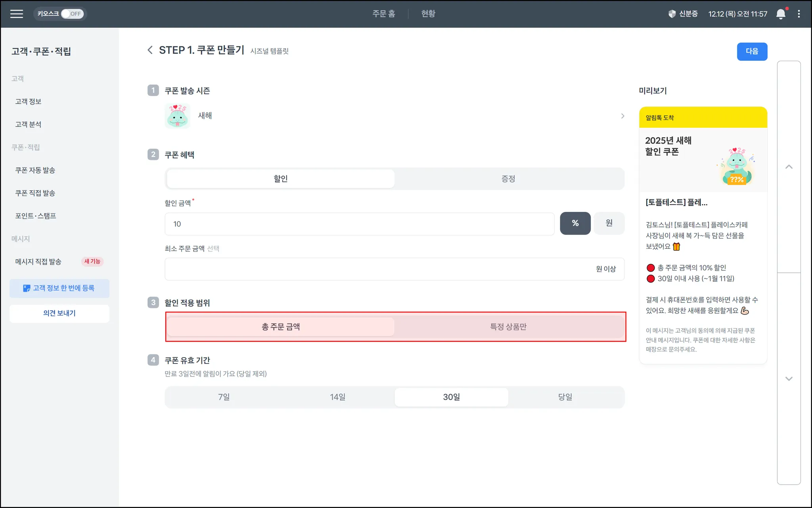
Task: Click the back arrow beside STEP 1
Action: pos(150,50)
